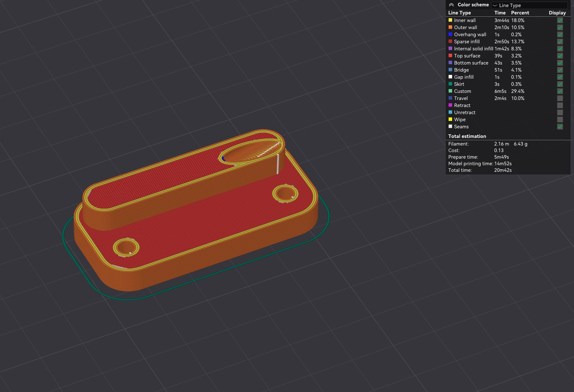Enable the Travel display checkbox

click(560, 98)
